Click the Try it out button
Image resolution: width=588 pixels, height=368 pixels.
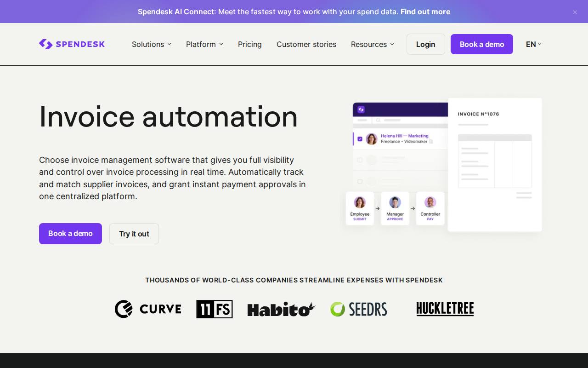[x=134, y=234]
